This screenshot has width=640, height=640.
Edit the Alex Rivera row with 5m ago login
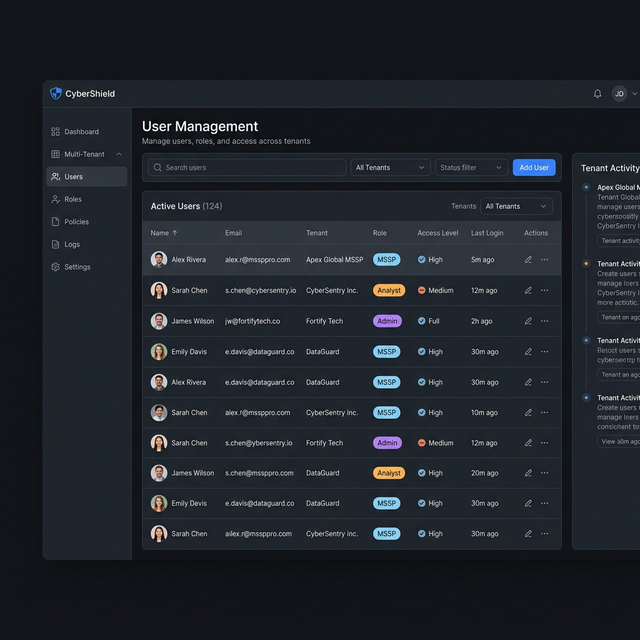[x=528, y=260]
